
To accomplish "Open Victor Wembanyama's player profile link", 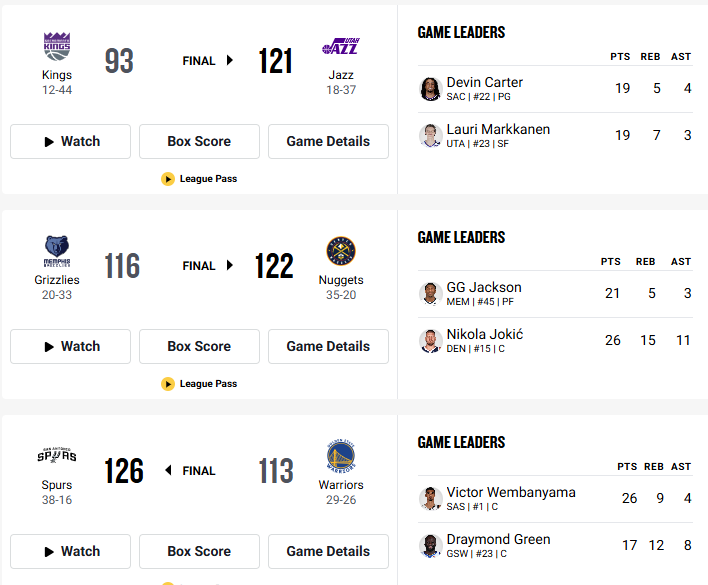I will pyautogui.click(x=511, y=492).
